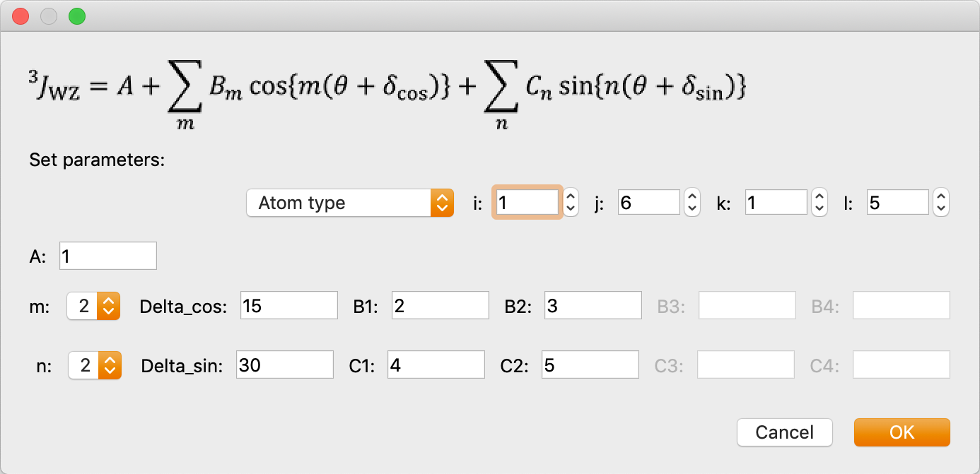Click the A parameter field
The height and width of the screenshot is (474, 980).
click(x=108, y=256)
